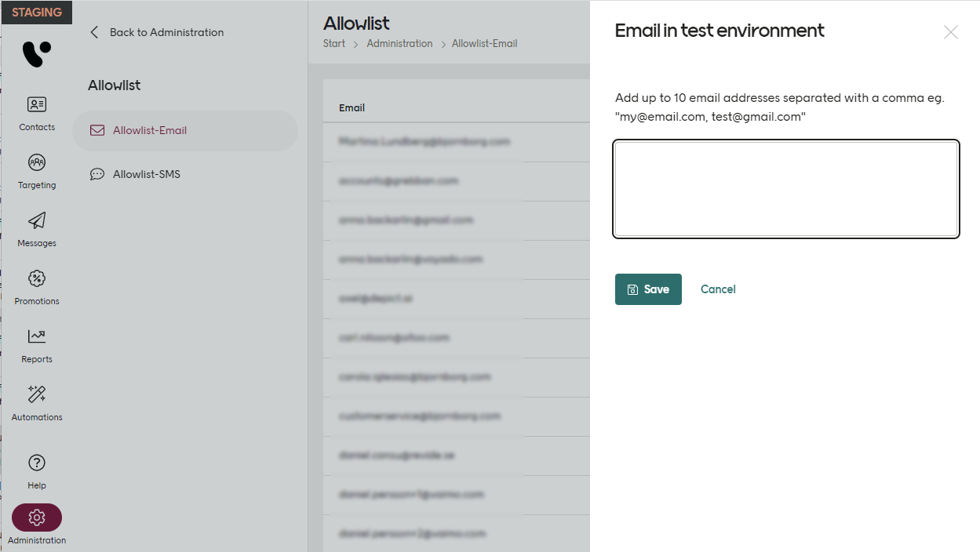Select the Administration gear icon
Viewport: 980px width, 552px height.
[x=37, y=517]
